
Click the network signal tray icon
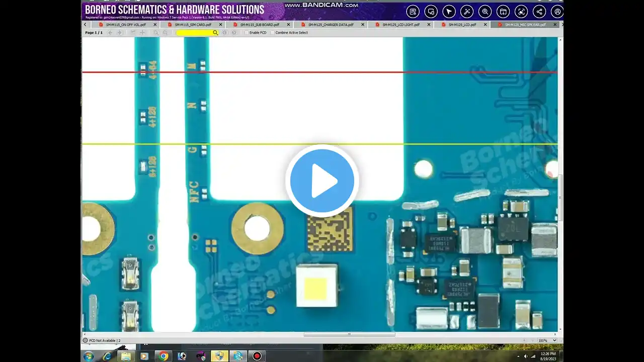[533, 356]
